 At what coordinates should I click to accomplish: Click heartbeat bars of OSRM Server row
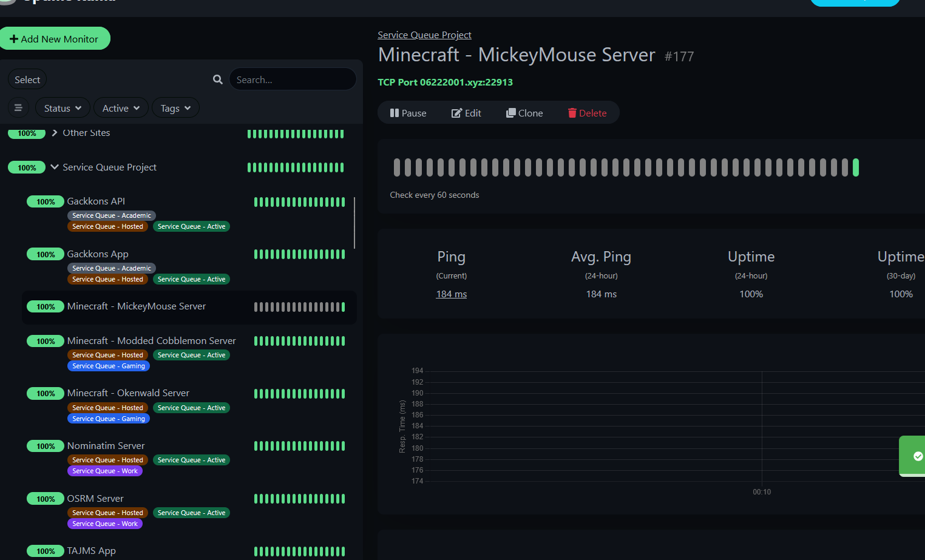(299, 499)
